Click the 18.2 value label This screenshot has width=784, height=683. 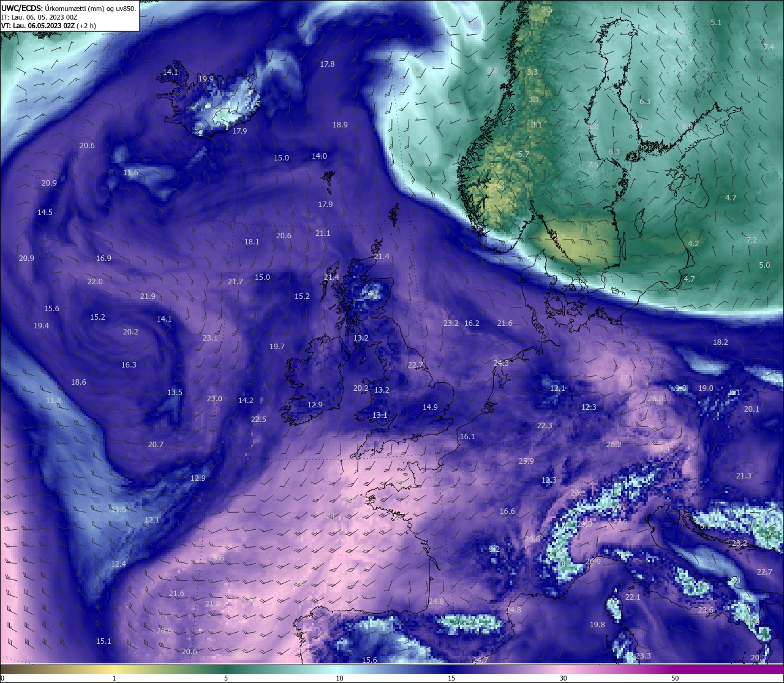[720, 342]
